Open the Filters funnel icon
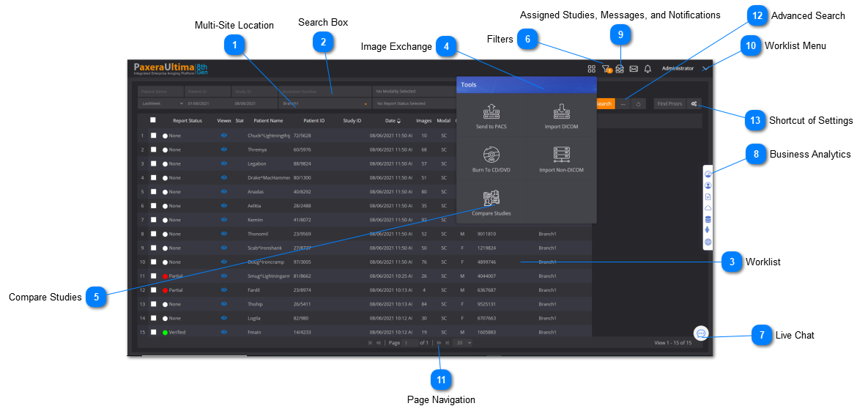This screenshot has width=868, height=417. 607,69
